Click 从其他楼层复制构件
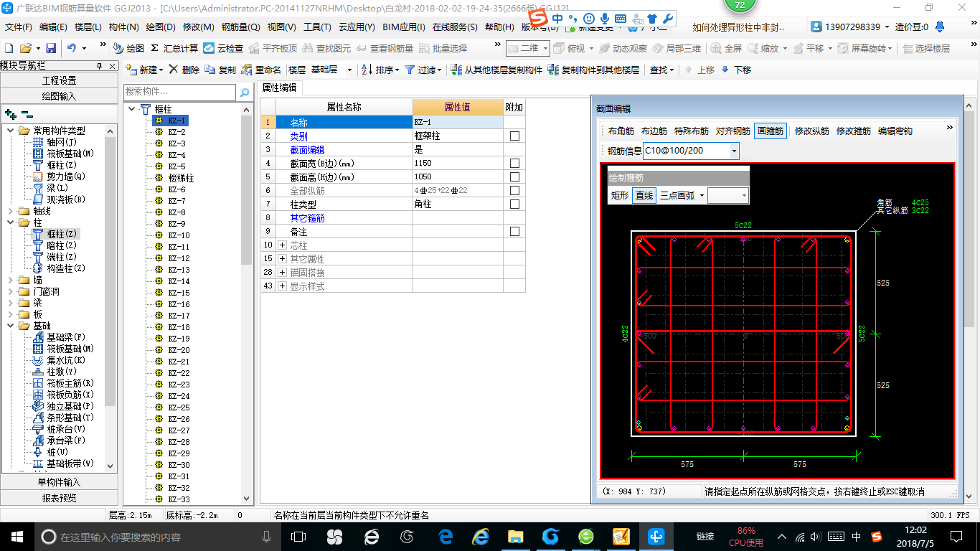 coord(496,70)
